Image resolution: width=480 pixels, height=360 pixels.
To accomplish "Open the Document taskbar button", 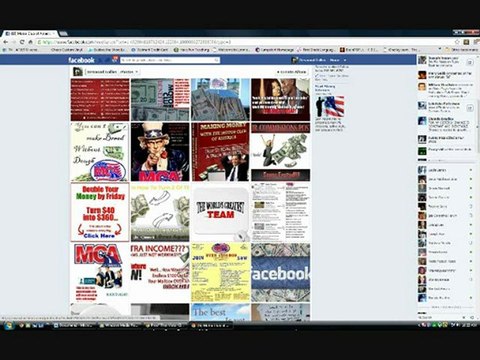I will coord(75,325).
